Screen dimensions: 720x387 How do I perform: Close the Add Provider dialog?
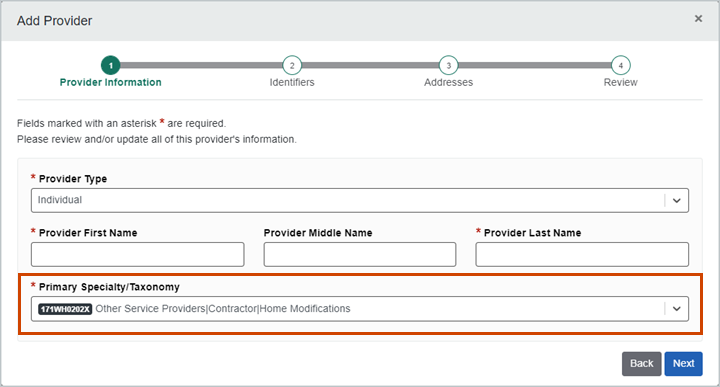(698, 18)
